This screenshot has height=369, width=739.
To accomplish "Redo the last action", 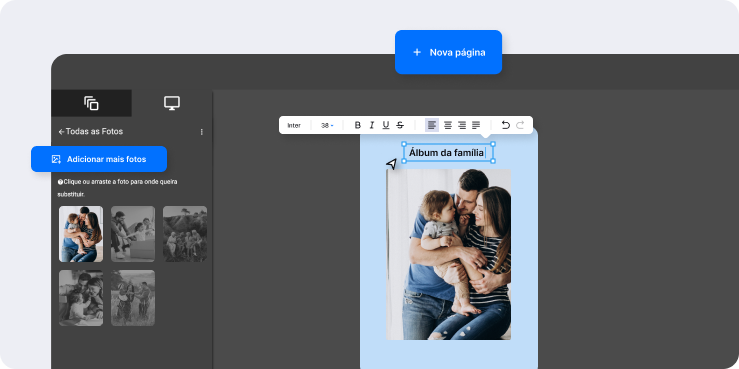I will point(520,125).
